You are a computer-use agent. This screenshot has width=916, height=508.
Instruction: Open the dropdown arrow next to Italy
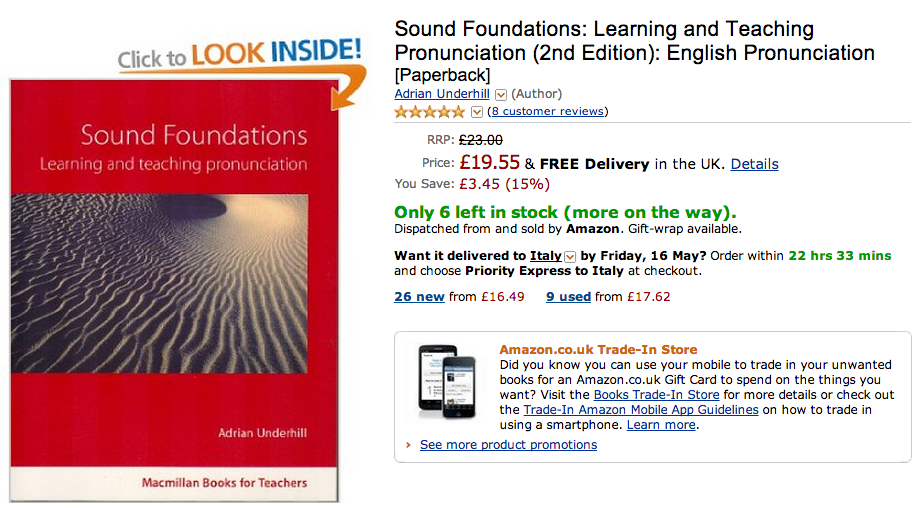[570, 256]
